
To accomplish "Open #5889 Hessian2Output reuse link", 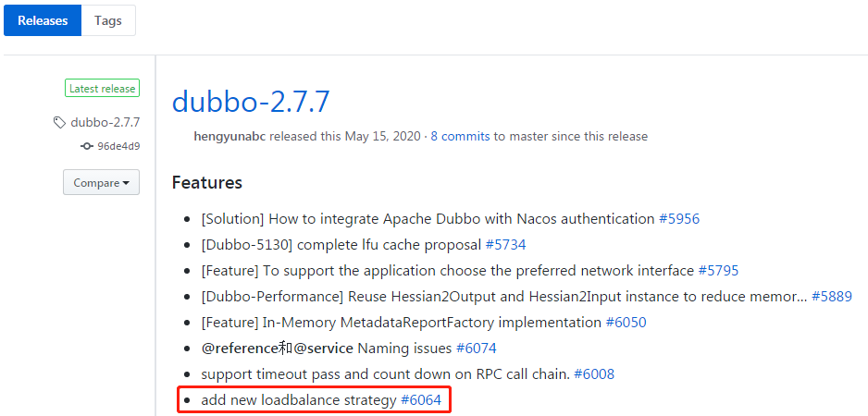I will [832, 297].
